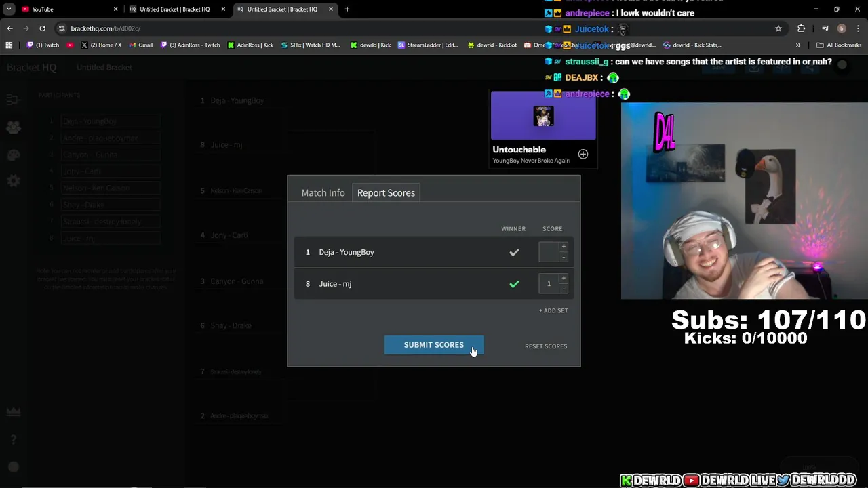Open the All Bookmarks folder
868x488 pixels.
(839, 45)
